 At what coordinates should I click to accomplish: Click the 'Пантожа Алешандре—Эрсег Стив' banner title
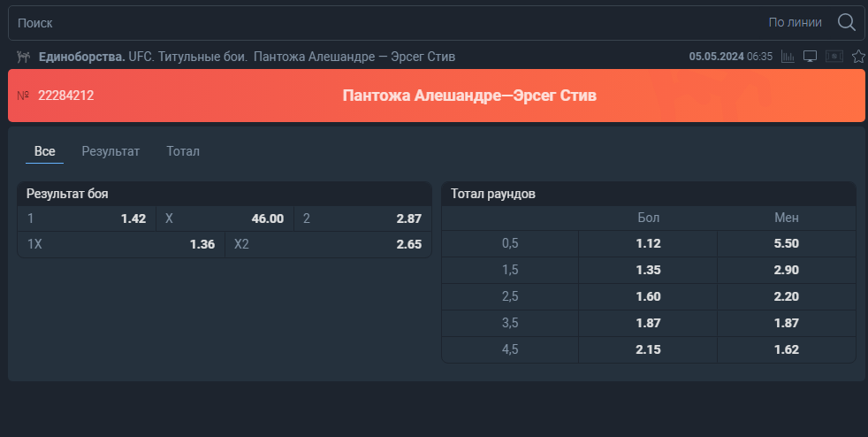point(469,96)
